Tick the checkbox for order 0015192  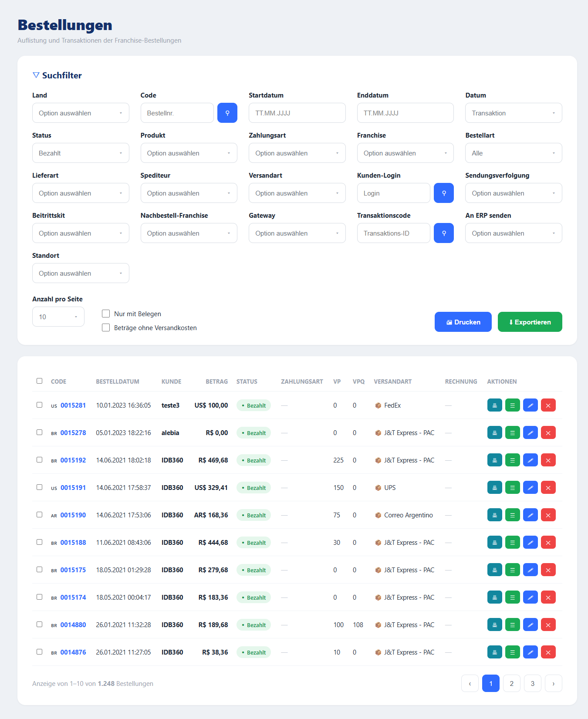[40, 460]
